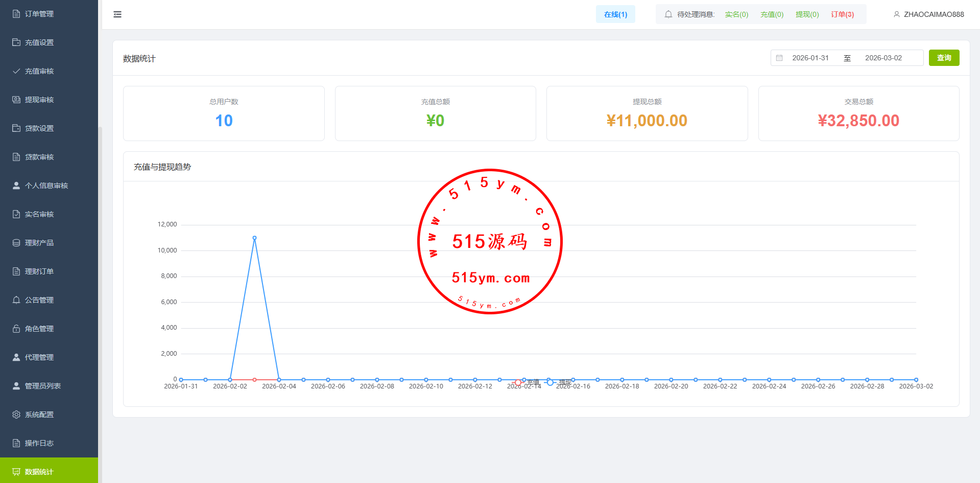Open end date picker 2026-03-02
The image size is (980, 483).
883,58
